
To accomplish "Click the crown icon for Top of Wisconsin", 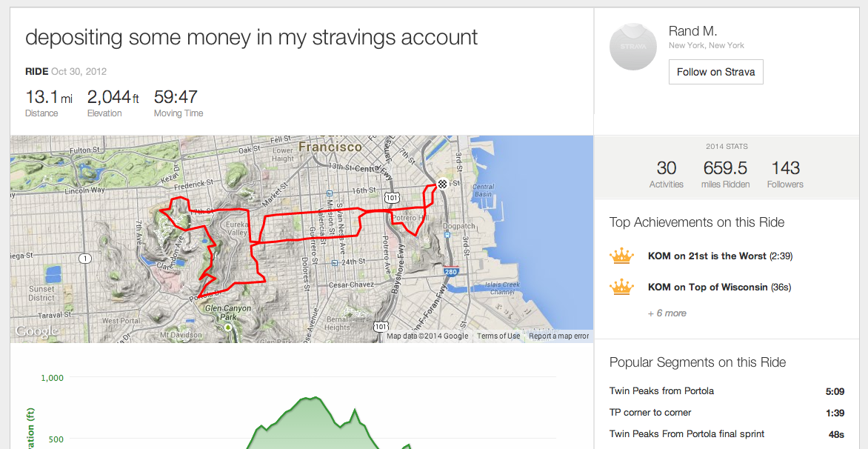I will [x=621, y=287].
